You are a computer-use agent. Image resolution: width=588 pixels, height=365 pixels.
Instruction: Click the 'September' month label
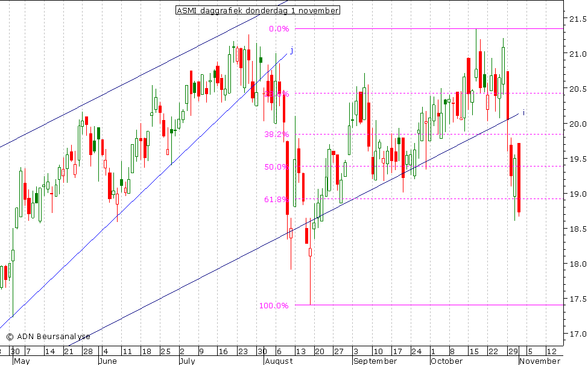(375, 361)
